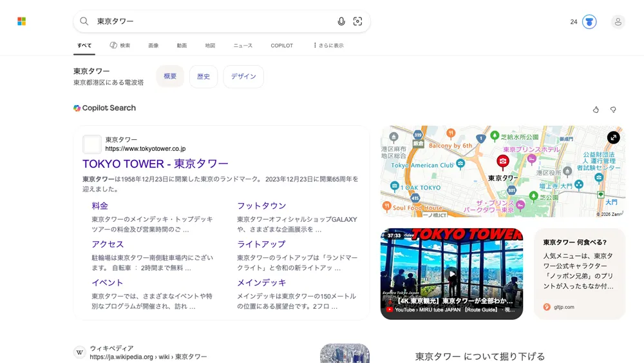Image resolution: width=644 pixels, height=363 pixels.
Task: Click the thumbs down feedback icon
Action: [613, 110]
